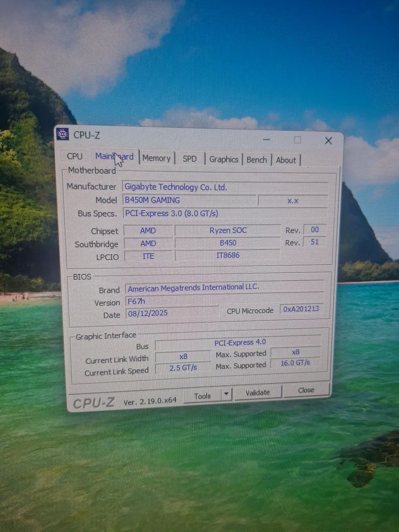The width and height of the screenshot is (399, 532).
Task: Click Bus Specs value PCI-Express 3.0 (8.0 GT/s)
Action: click(225, 213)
